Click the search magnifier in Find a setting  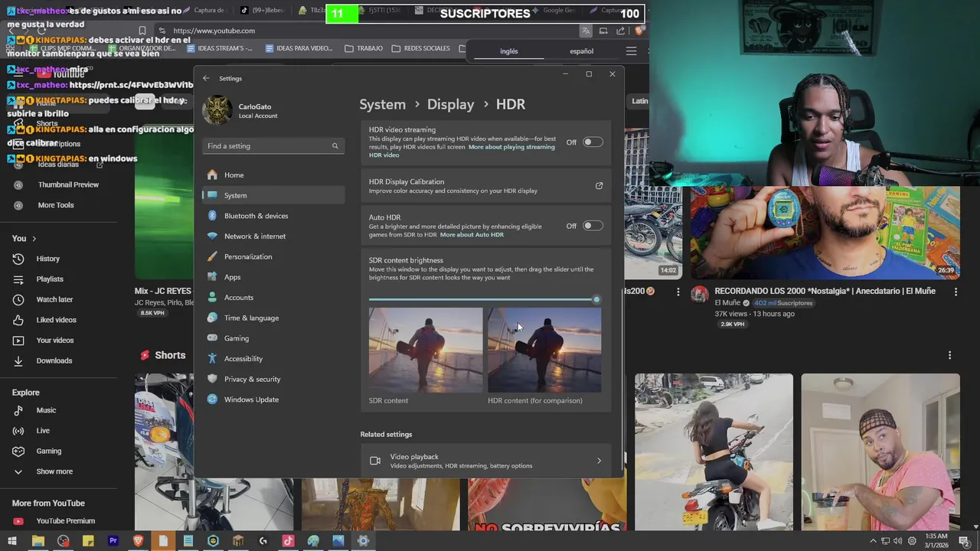[335, 146]
